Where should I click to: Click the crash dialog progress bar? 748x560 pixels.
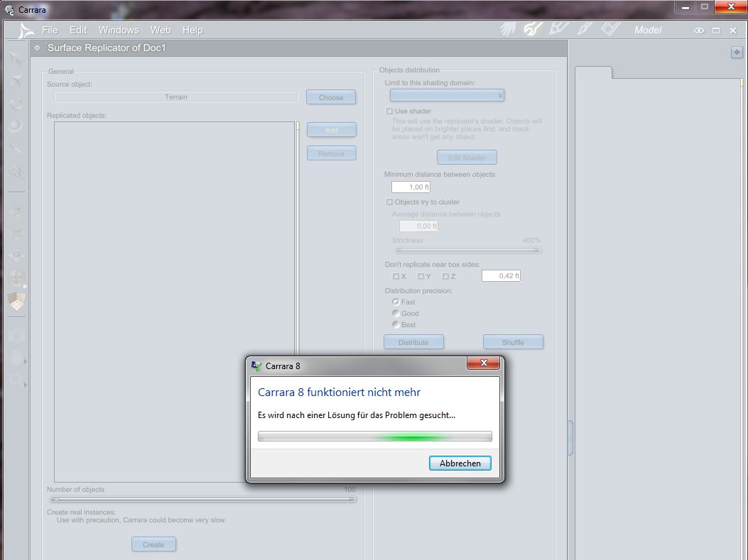tap(375, 436)
